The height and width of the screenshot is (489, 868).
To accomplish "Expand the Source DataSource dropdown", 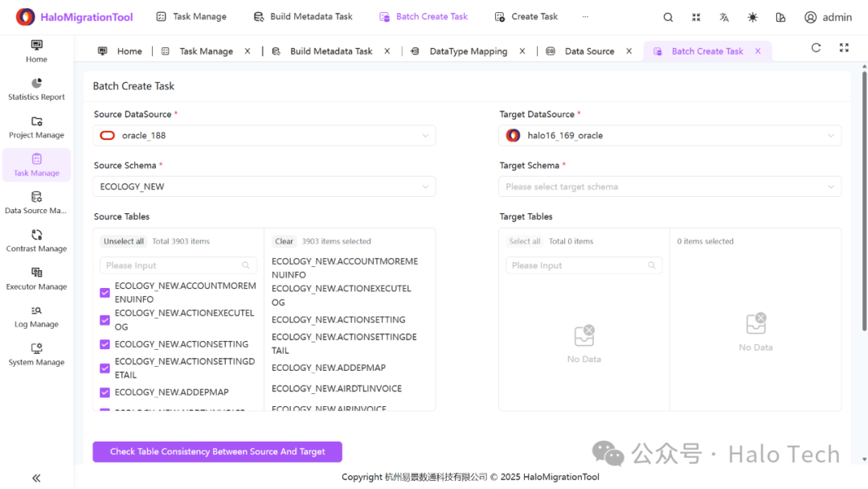I will [264, 136].
